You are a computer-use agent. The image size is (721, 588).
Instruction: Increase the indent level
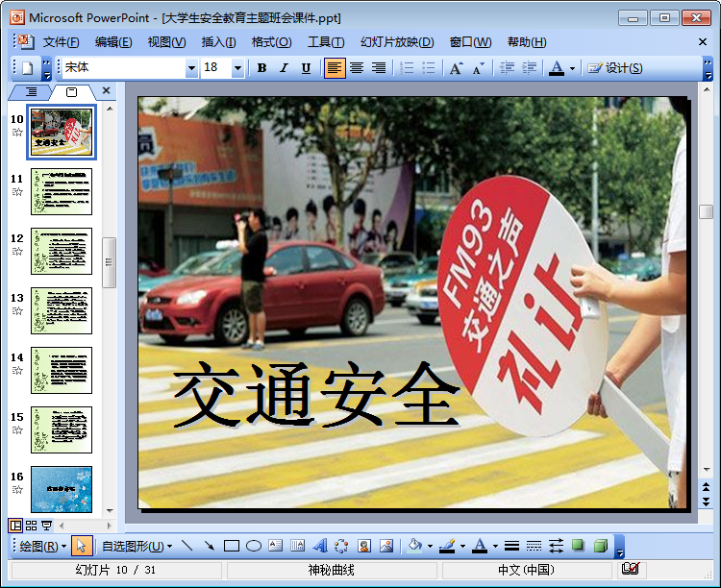click(529, 68)
